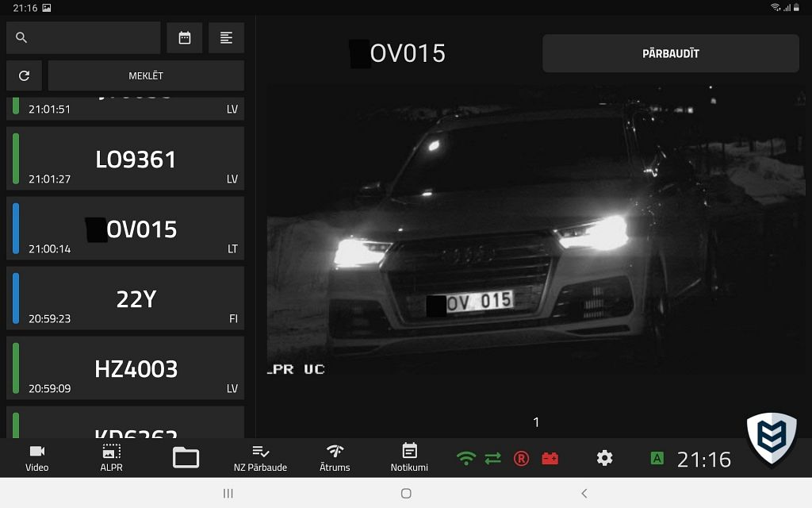Select plate entry HZ4003
Viewport: 812px width, 508px height.
124,368
